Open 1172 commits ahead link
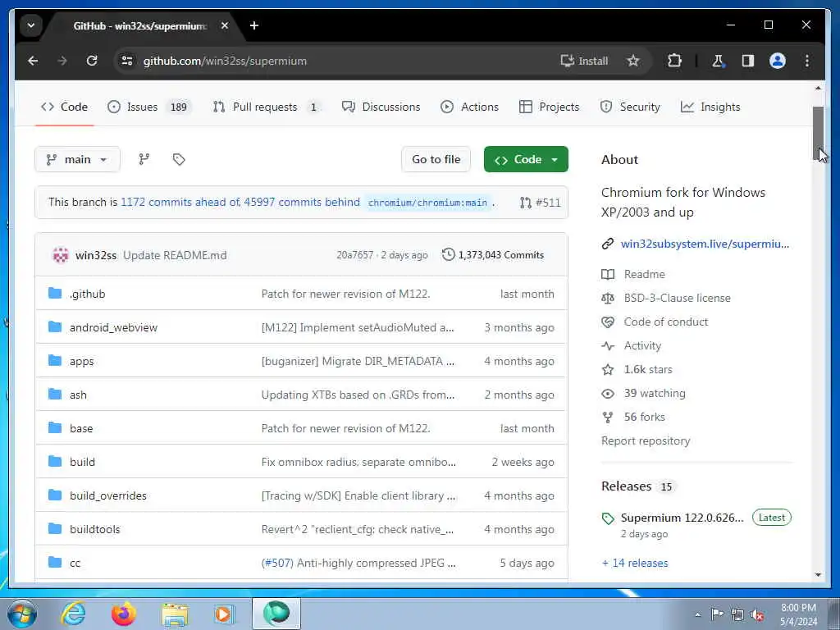 (x=180, y=203)
